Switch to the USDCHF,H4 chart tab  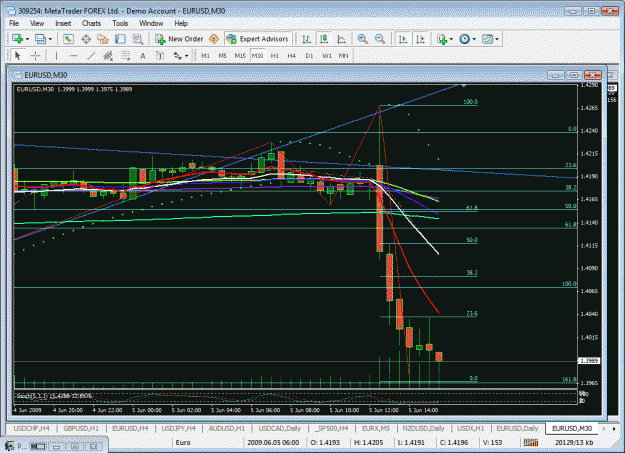pyautogui.click(x=31, y=428)
